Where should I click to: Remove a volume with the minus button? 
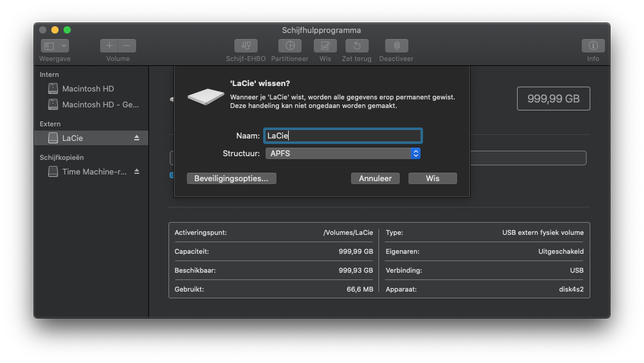coord(127,46)
